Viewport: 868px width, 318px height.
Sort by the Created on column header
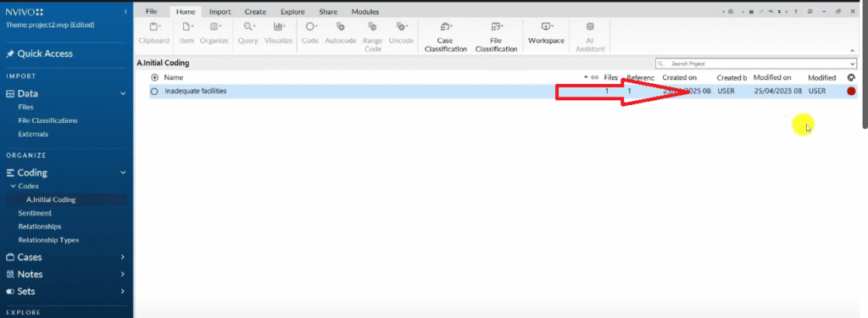(679, 77)
